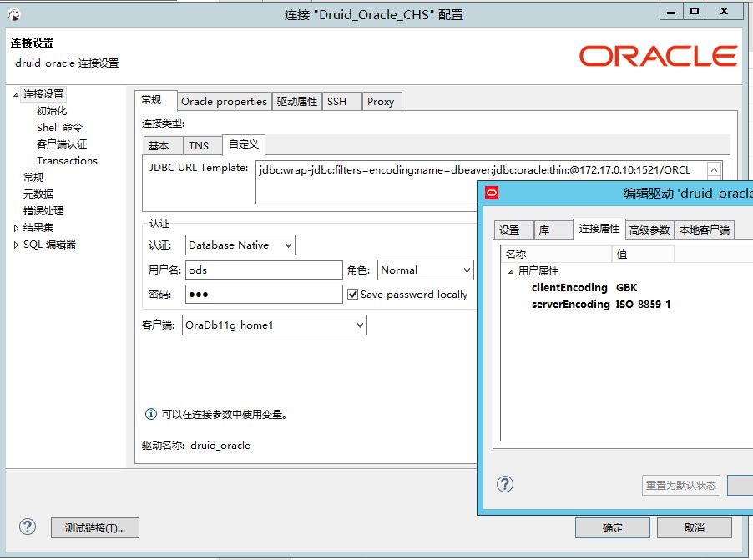Select the serverEncoding property name

[x=570, y=305]
